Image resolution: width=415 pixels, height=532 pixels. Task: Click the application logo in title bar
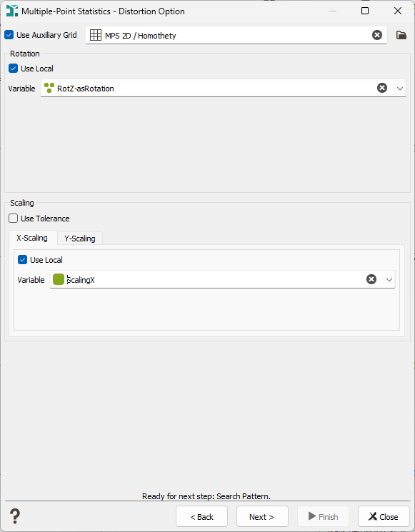point(12,11)
